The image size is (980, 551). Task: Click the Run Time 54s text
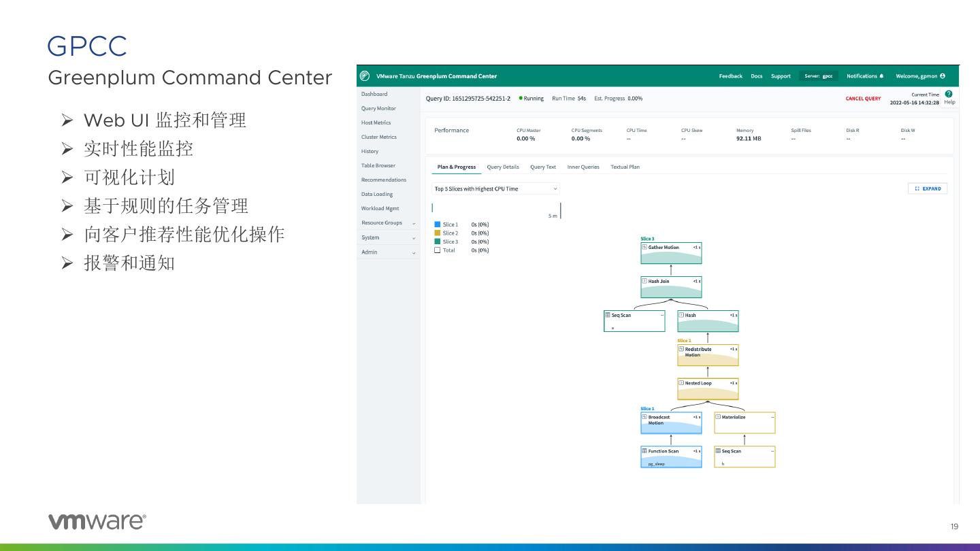[569, 99]
